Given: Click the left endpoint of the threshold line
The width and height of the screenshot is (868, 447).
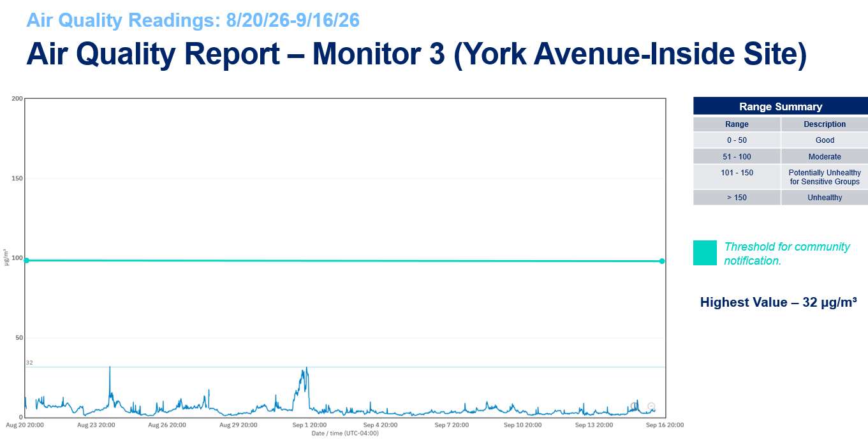Looking at the screenshot, I should tap(26, 260).
